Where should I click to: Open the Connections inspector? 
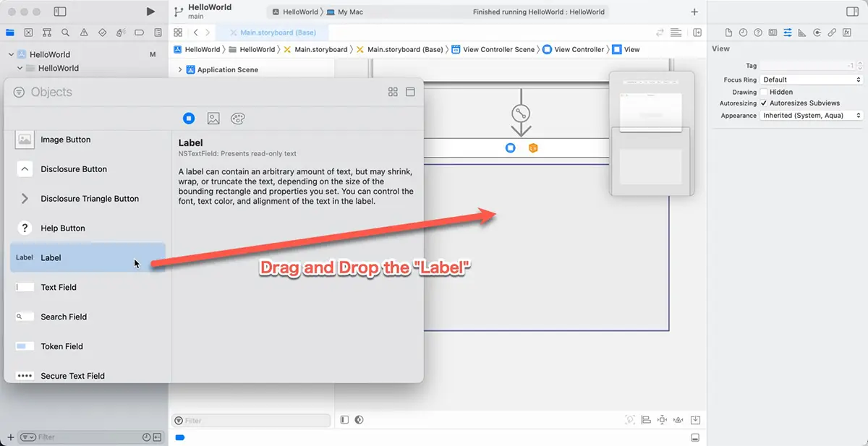pyautogui.click(x=817, y=33)
